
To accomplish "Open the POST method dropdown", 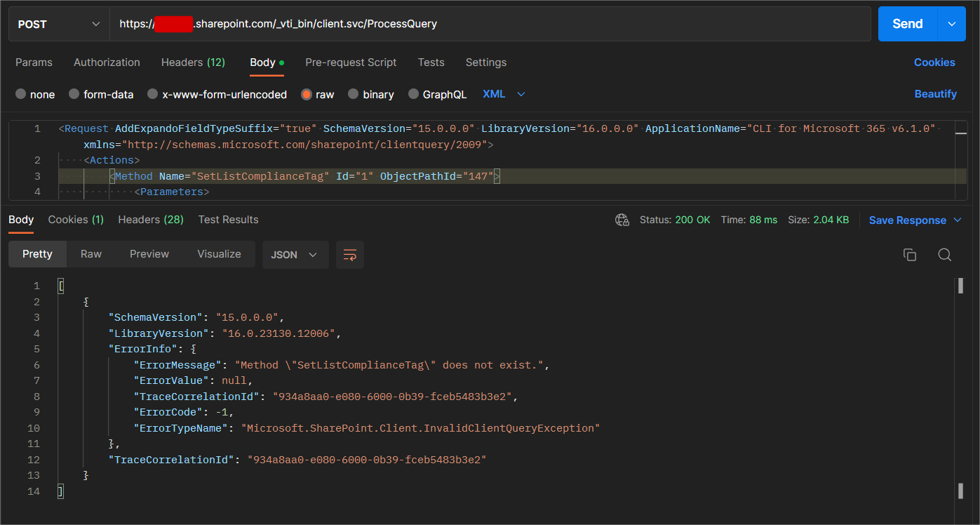I will [59, 24].
